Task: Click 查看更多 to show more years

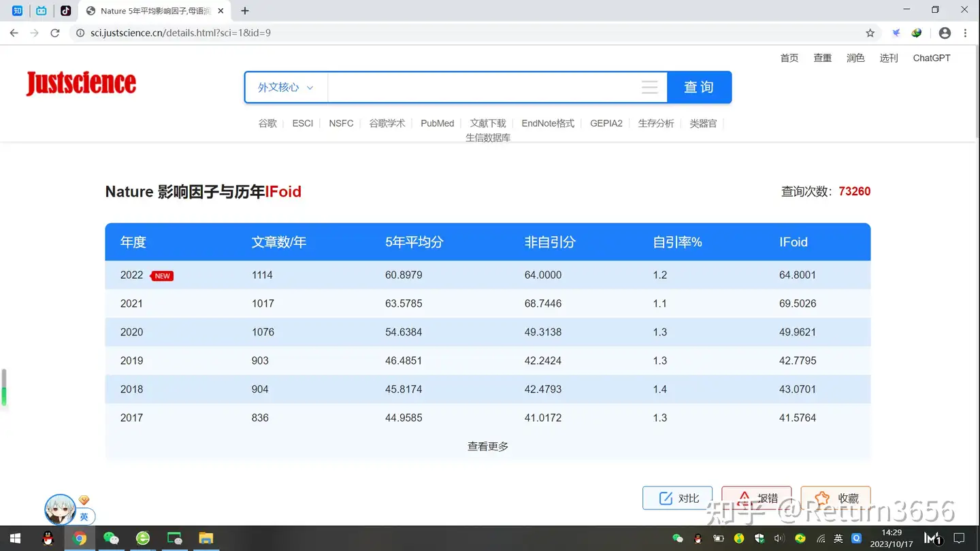Action: click(x=488, y=446)
